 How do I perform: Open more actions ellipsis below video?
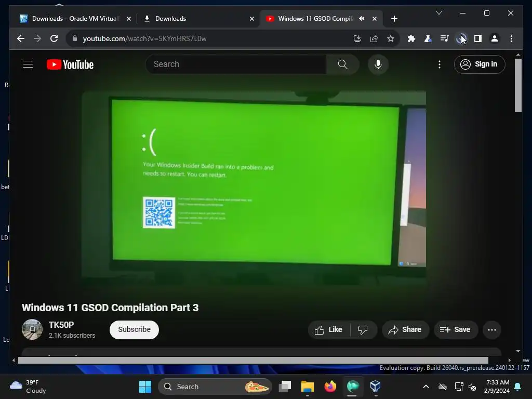click(x=491, y=330)
